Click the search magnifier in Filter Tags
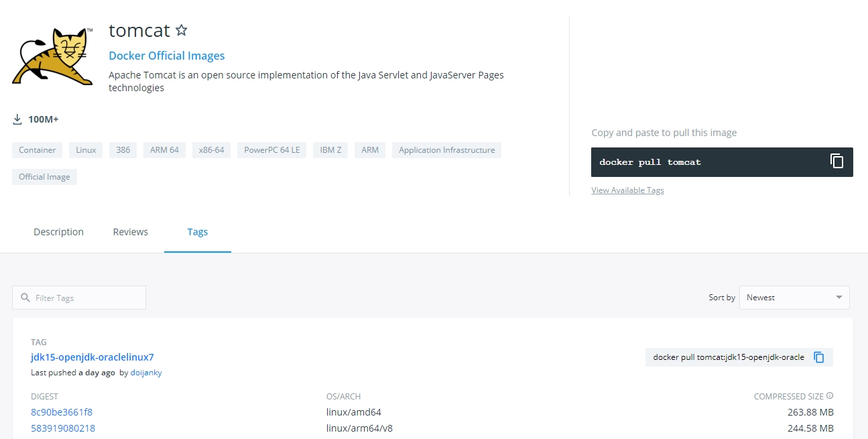 click(x=25, y=298)
